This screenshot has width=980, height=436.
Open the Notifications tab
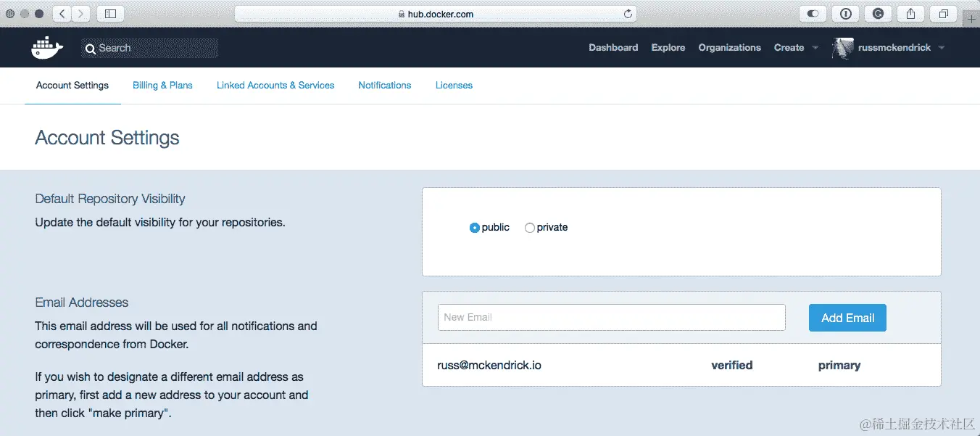point(385,86)
